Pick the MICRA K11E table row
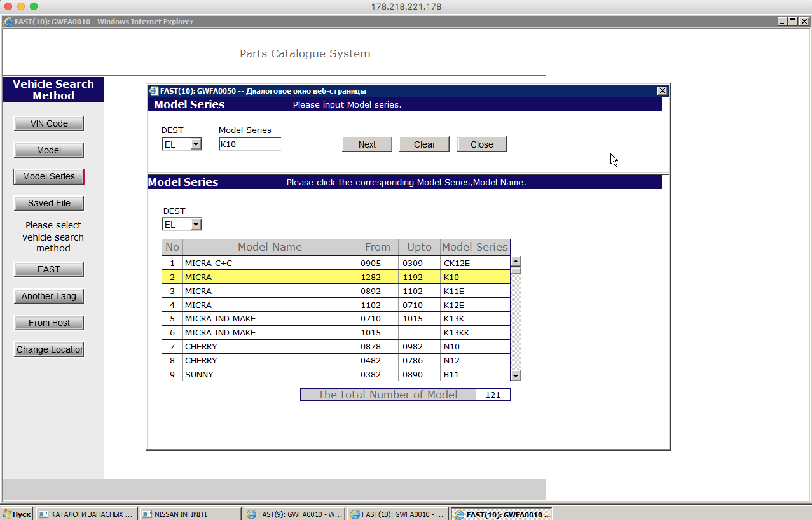Image resolution: width=812 pixels, height=520 pixels. point(270,291)
